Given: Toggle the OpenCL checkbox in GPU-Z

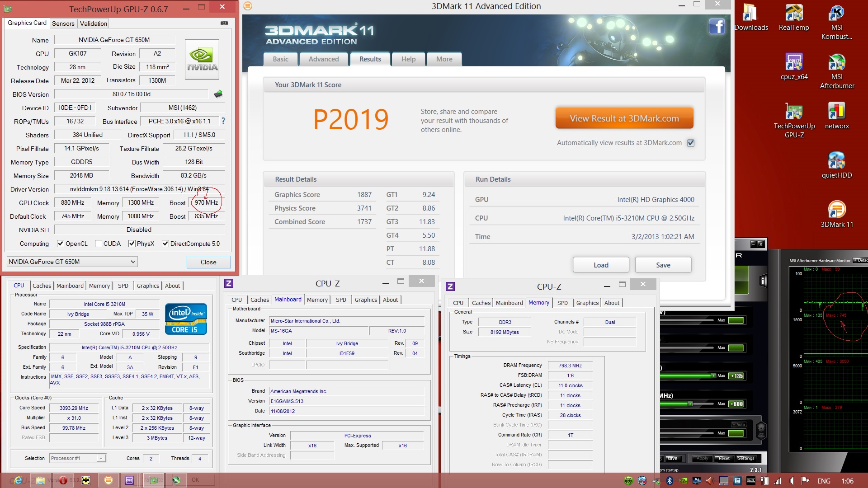Looking at the screenshot, I should tap(60, 244).
